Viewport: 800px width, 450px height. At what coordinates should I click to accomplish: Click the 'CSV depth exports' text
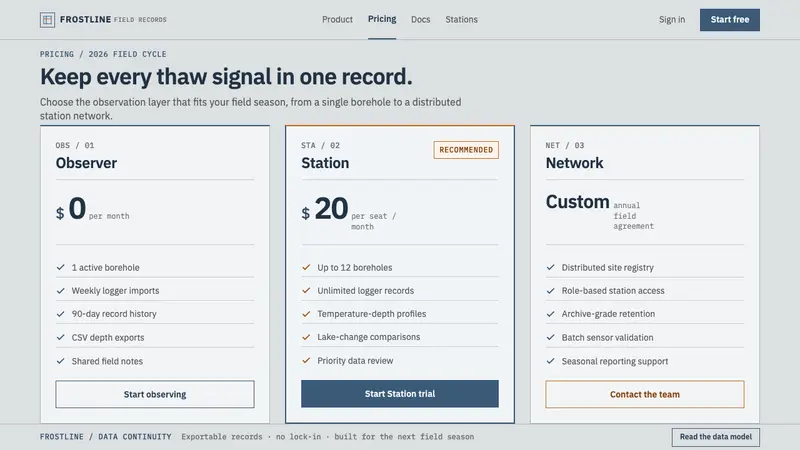(x=108, y=338)
